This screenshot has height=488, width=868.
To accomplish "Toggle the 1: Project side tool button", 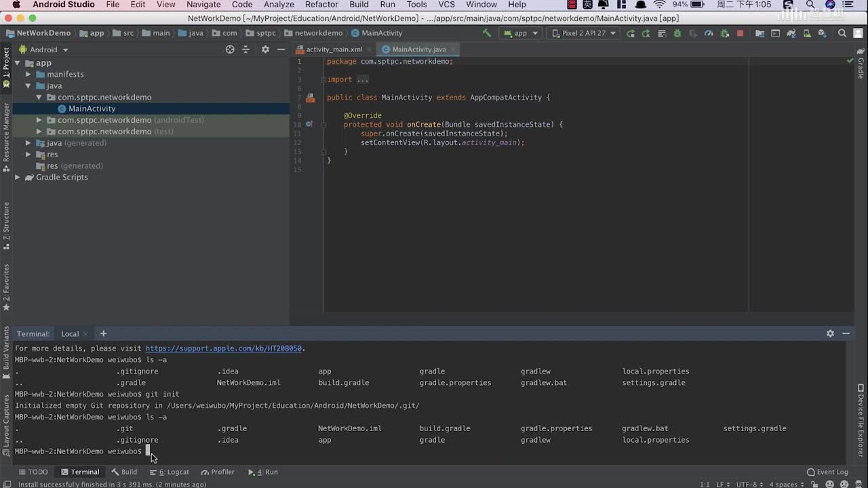I will [x=6, y=68].
